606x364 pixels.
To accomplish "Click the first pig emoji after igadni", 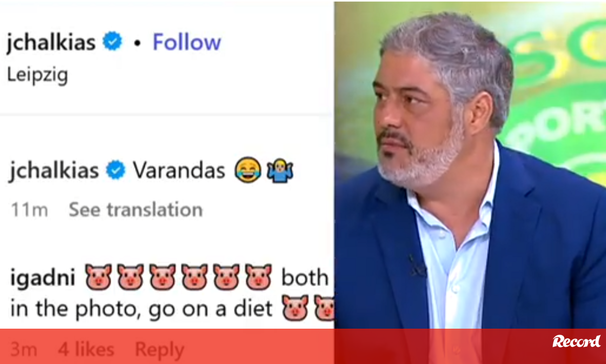I will tap(98, 277).
